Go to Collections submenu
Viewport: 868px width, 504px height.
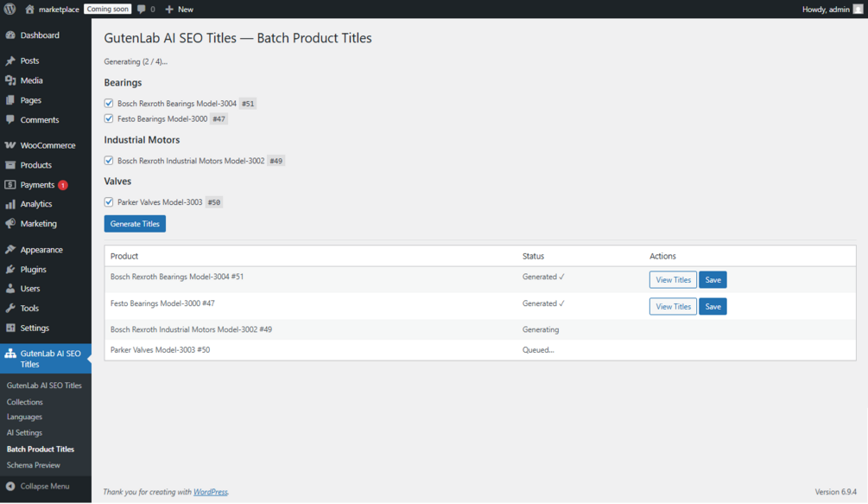pyautogui.click(x=25, y=402)
